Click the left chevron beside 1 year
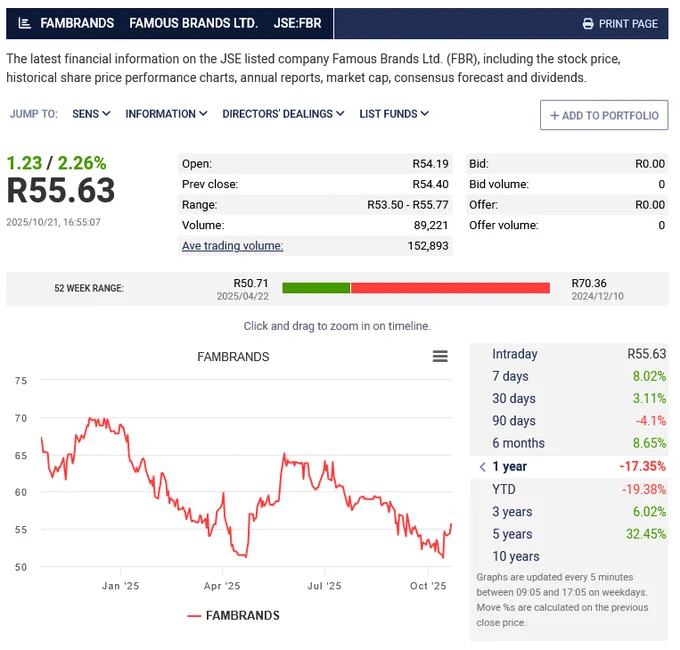Viewport: 680px width, 650px height. [x=482, y=467]
